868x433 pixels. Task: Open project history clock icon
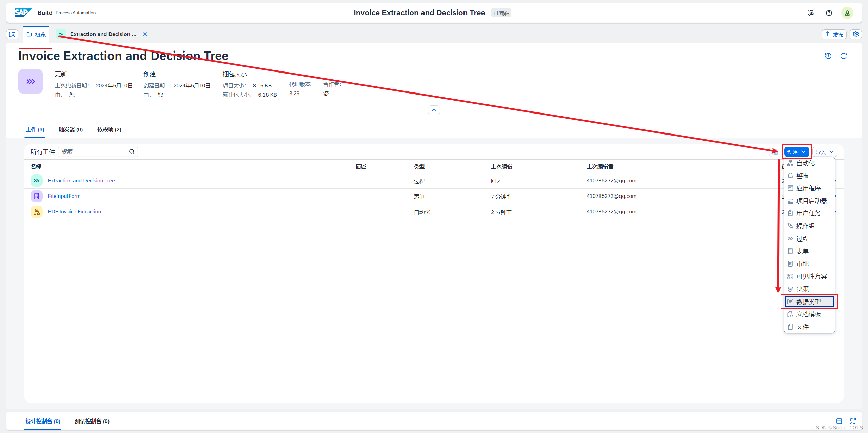828,56
